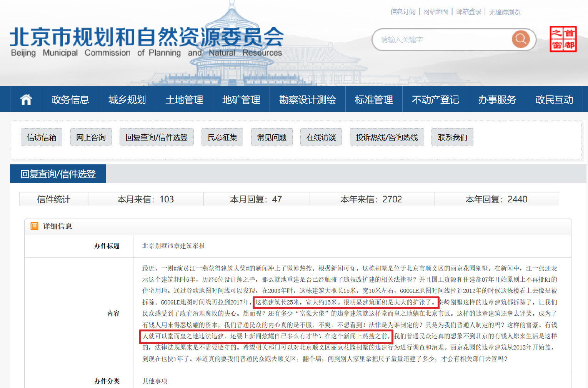
Task: Switch to the 不动产登记 tab
Action: pyautogui.click(x=435, y=99)
